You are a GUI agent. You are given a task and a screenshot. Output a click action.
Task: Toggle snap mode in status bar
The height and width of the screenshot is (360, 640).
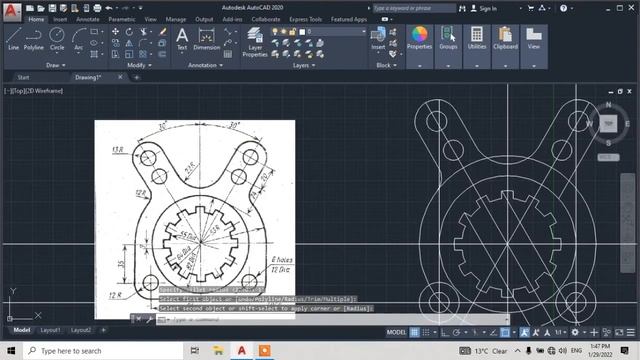(426, 332)
